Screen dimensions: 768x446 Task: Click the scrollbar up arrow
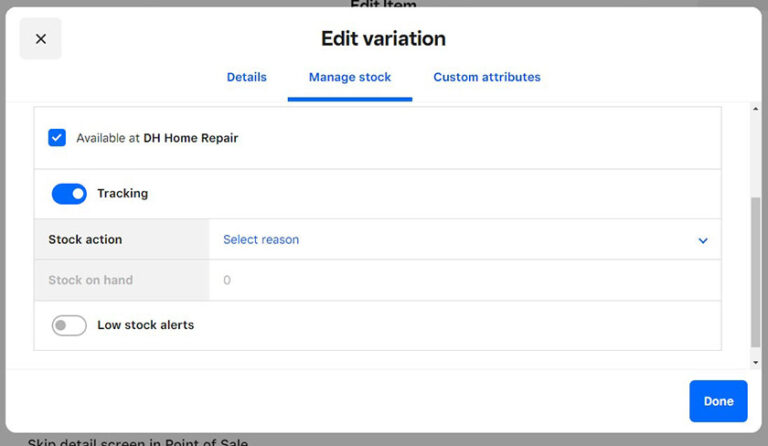[755, 109]
